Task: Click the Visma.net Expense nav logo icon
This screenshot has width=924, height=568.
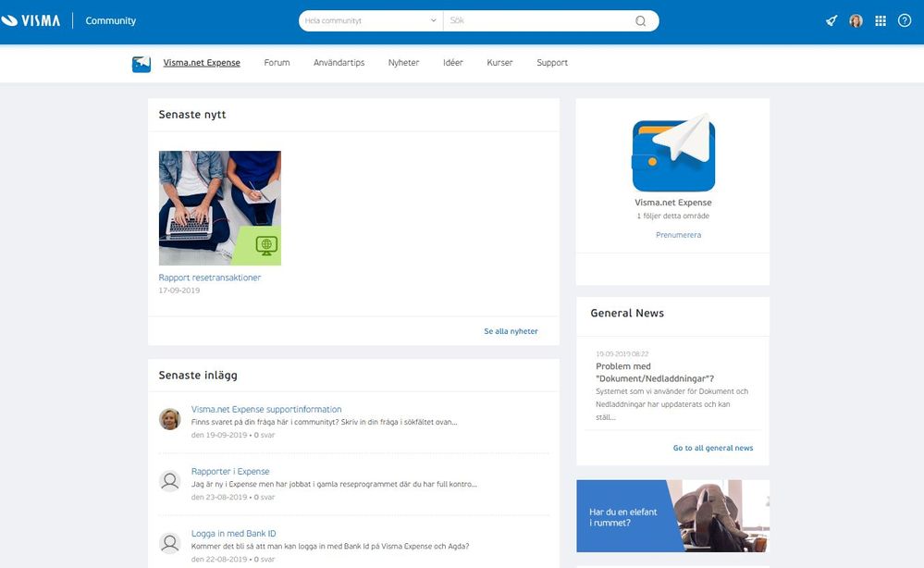Action: [x=142, y=64]
